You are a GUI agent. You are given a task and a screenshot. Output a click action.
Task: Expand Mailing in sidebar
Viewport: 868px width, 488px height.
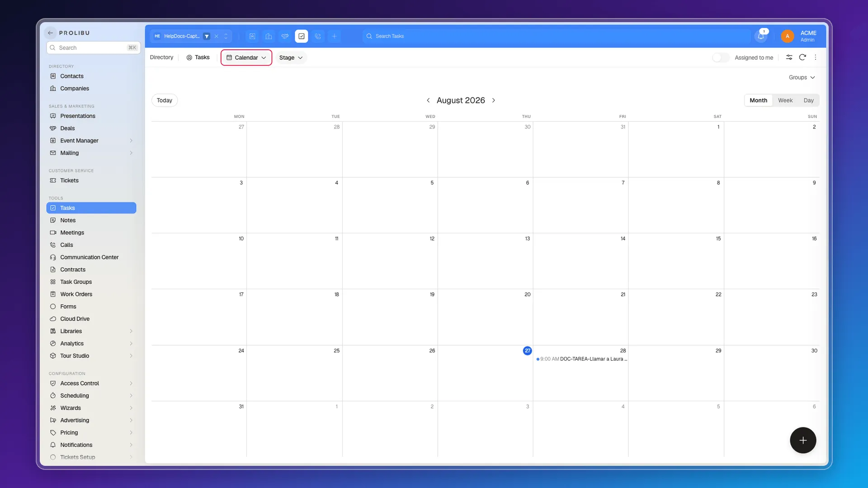click(x=131, y=153)
